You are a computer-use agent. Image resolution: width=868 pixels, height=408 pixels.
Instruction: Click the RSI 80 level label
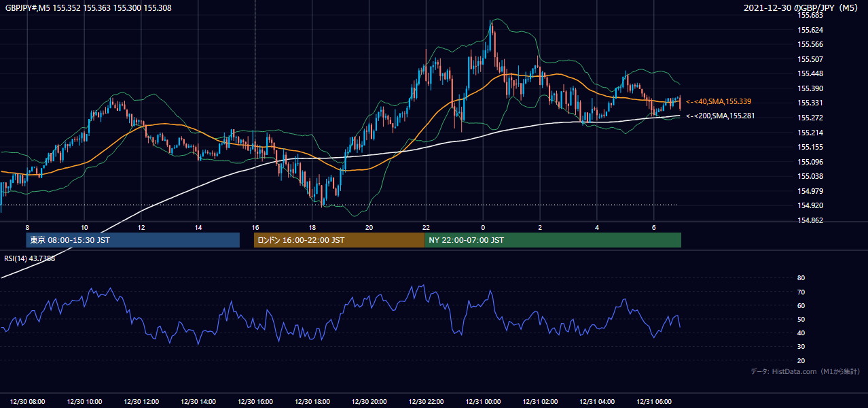[801, 278]
